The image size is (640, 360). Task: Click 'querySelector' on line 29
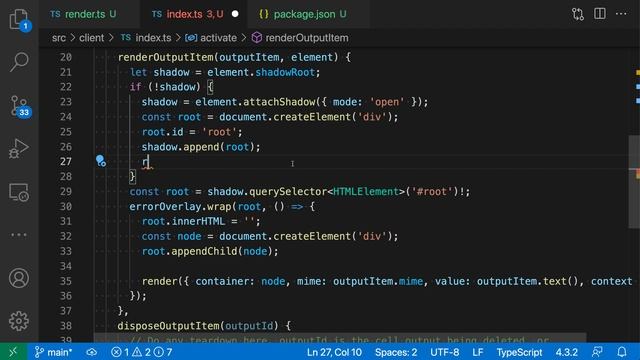click(x=288, y=191)
